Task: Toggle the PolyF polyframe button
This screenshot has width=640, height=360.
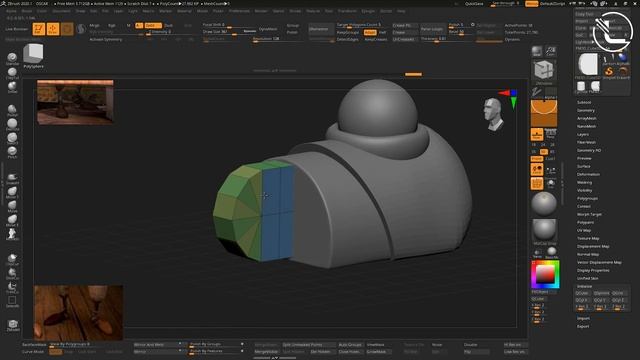Action: tap(537, 184)
